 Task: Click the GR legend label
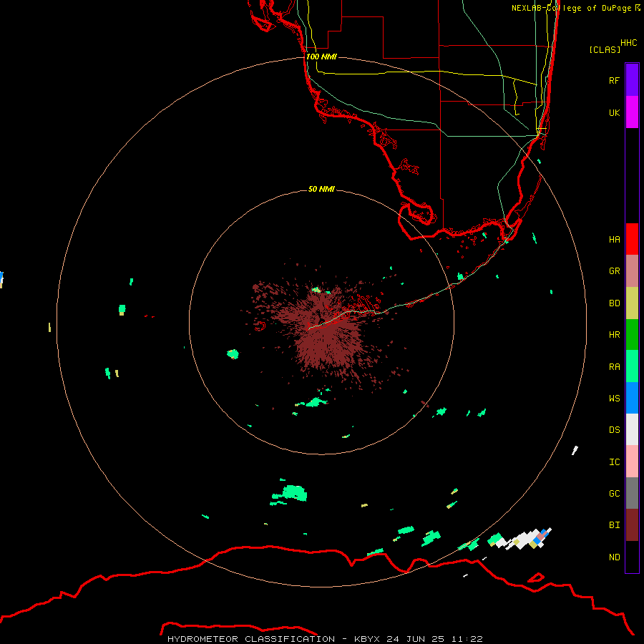click(614, 271)
